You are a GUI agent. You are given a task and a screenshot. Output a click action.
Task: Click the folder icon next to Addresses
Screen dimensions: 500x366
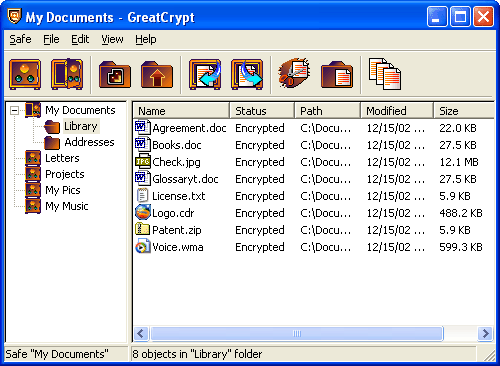[52, 143]
